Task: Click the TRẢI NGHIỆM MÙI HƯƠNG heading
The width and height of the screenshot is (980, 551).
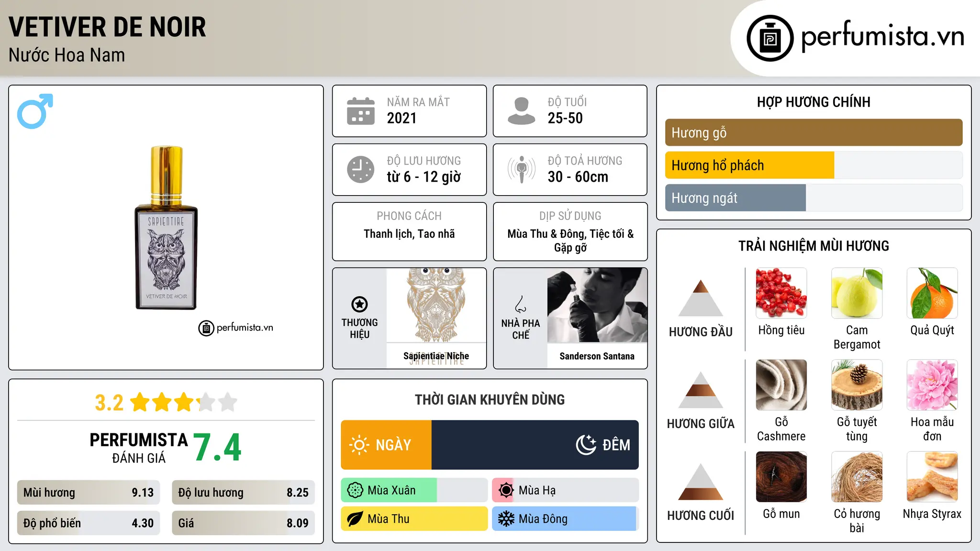Action: (x=813, y=246)
